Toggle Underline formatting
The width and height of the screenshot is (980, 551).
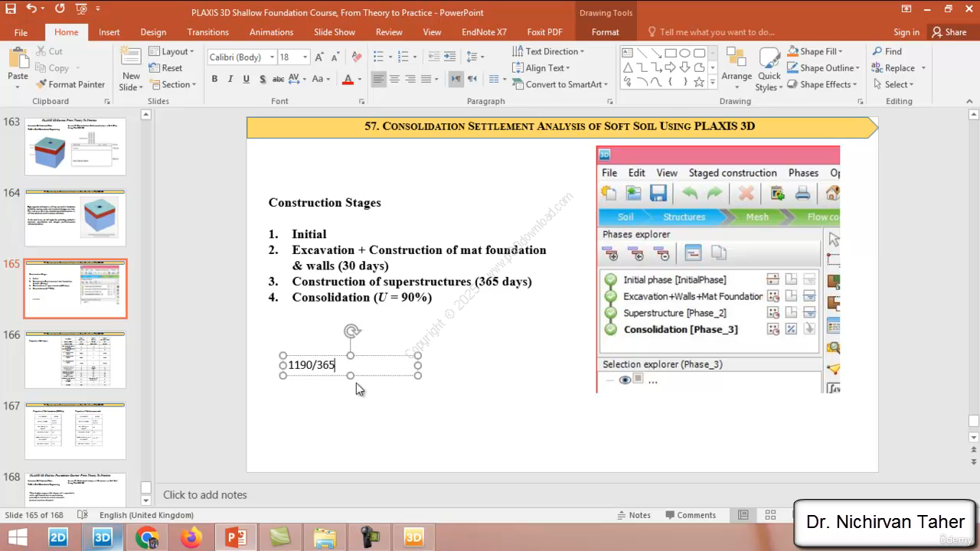click(246, 79)
